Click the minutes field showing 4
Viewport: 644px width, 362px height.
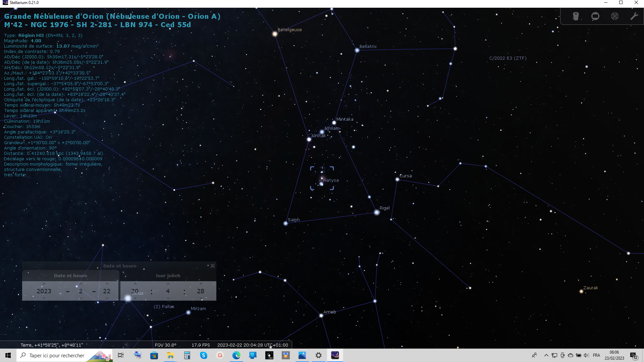point(168,291)
